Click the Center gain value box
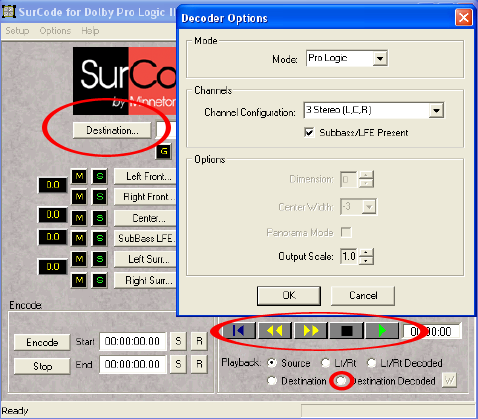This screenshot has height=419, width=478. coord(53,215)
